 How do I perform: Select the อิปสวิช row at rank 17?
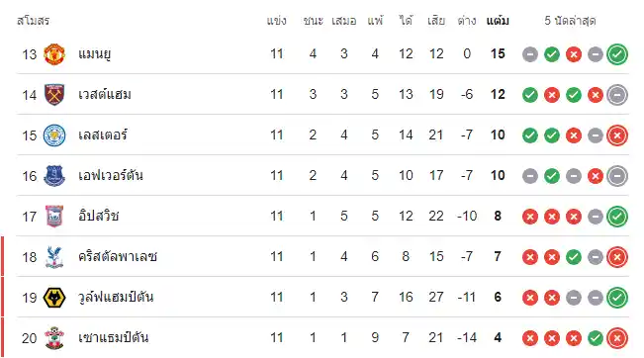pos(322,217)
